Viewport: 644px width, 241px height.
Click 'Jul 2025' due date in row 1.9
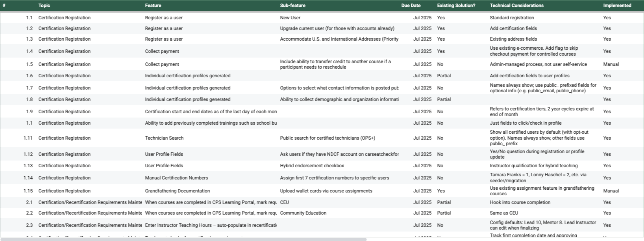[422, 112]
